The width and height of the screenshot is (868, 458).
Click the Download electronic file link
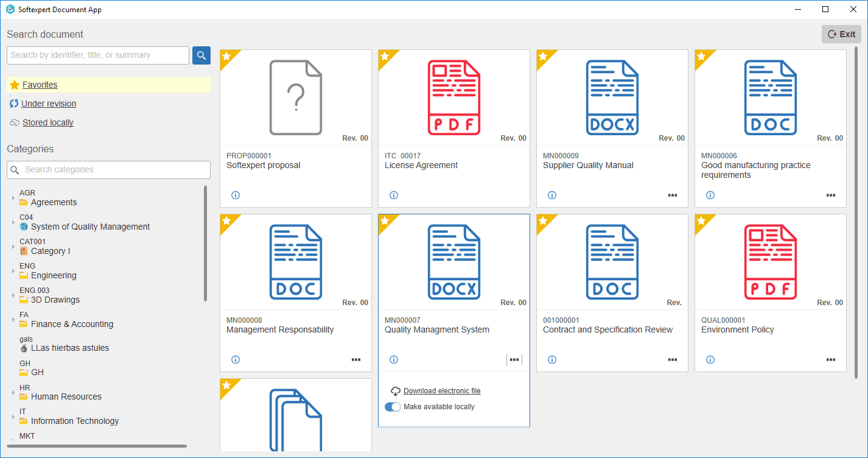tap(441, 390)
